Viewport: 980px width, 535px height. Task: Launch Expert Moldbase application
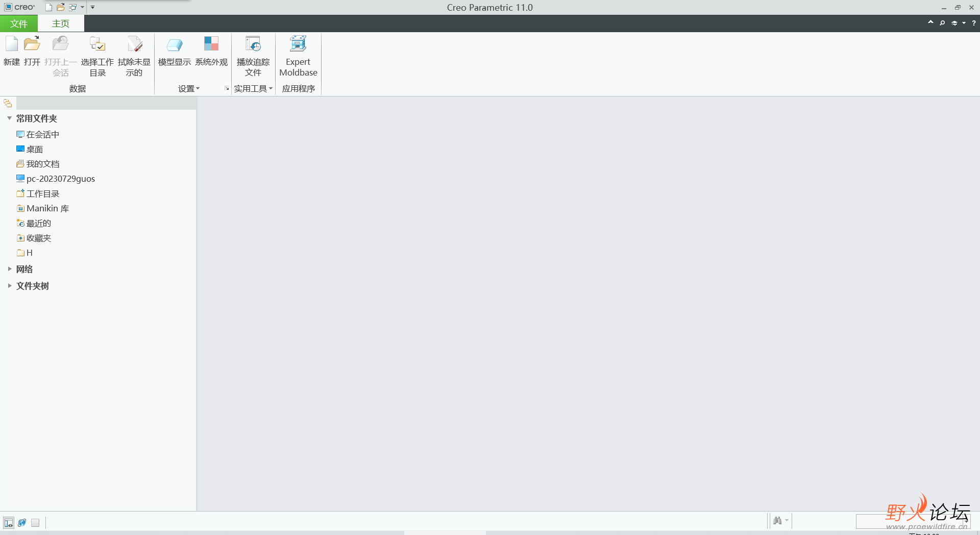coord(299,56)
